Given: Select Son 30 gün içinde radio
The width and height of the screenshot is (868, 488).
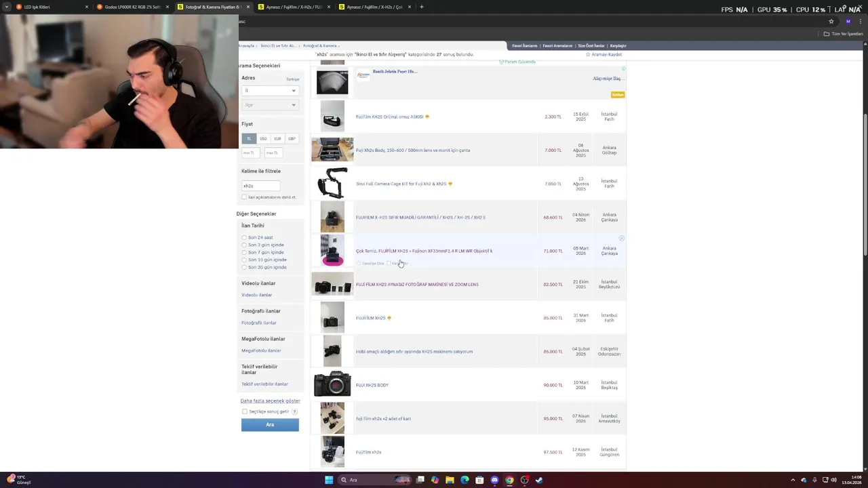Looking at the screenshot, I should pyautogui.click(x=244, y=267).
